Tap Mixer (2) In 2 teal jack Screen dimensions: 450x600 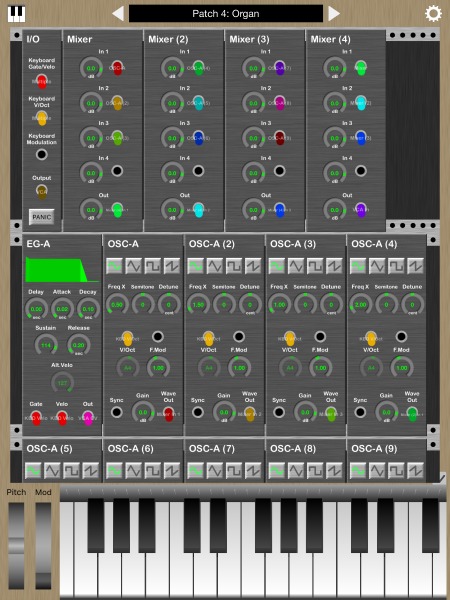tap(199, 103)
